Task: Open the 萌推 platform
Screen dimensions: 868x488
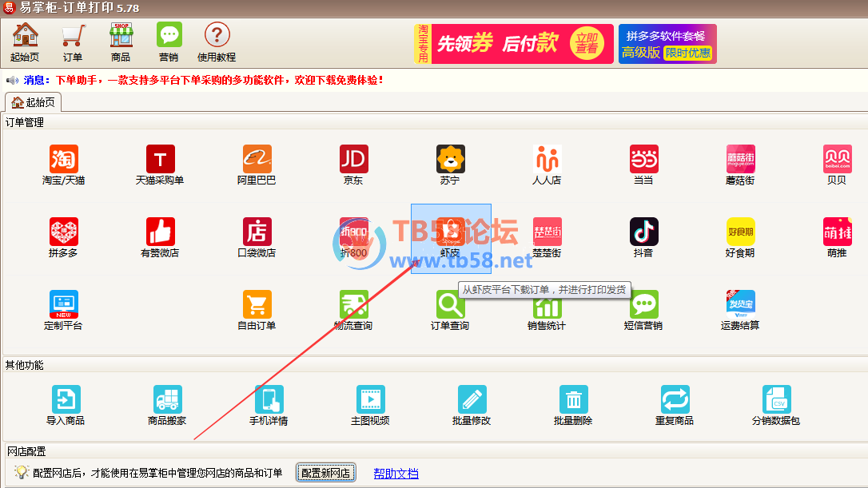Action: click(837, 238)
